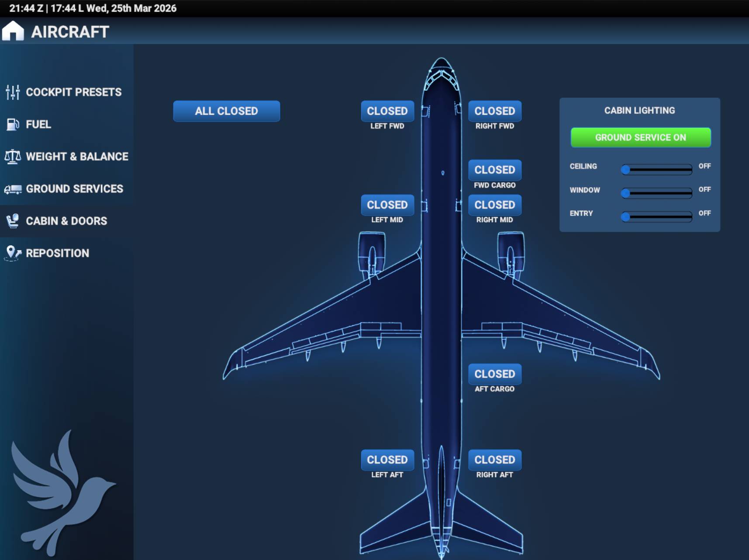Open Weight & Balance via the scales icon
The height and width of the screenshot is (560, 749).
point(13,156)
